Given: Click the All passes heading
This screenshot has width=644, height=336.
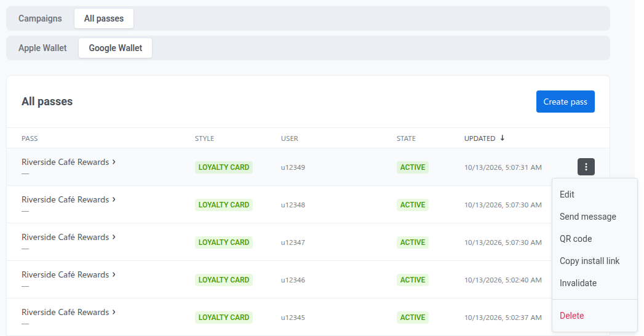Looking at the screenshot, I should 47,102.
